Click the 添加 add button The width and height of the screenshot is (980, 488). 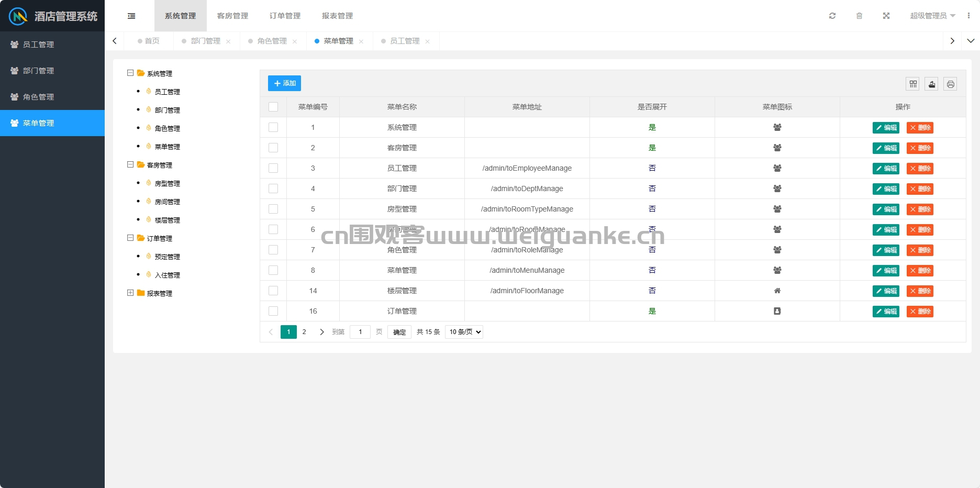pyautogui.click(x=284, y=83)
